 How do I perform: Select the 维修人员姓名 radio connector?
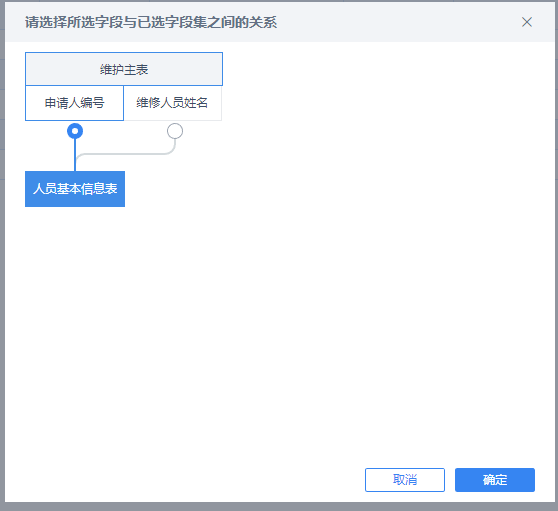point(175,131)
